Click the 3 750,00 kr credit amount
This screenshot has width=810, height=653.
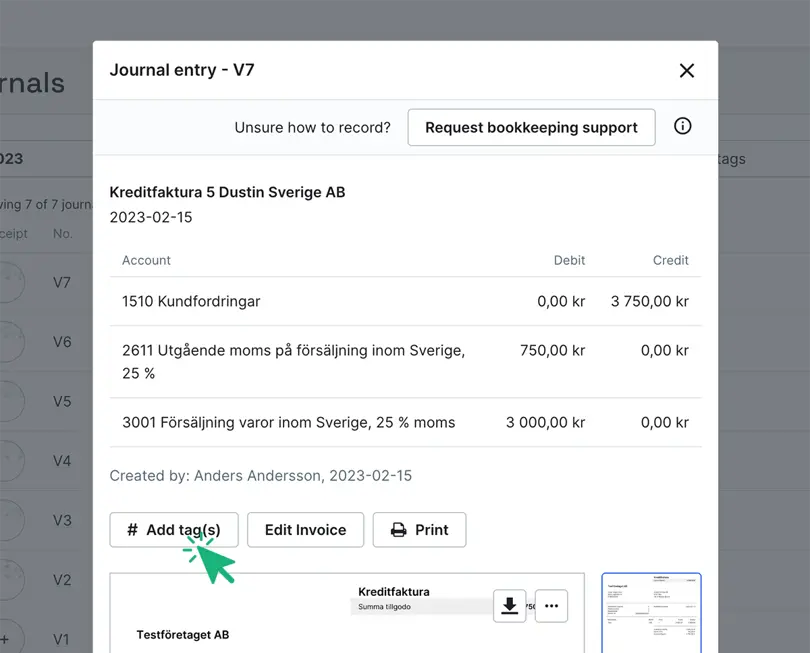point(649,301)
